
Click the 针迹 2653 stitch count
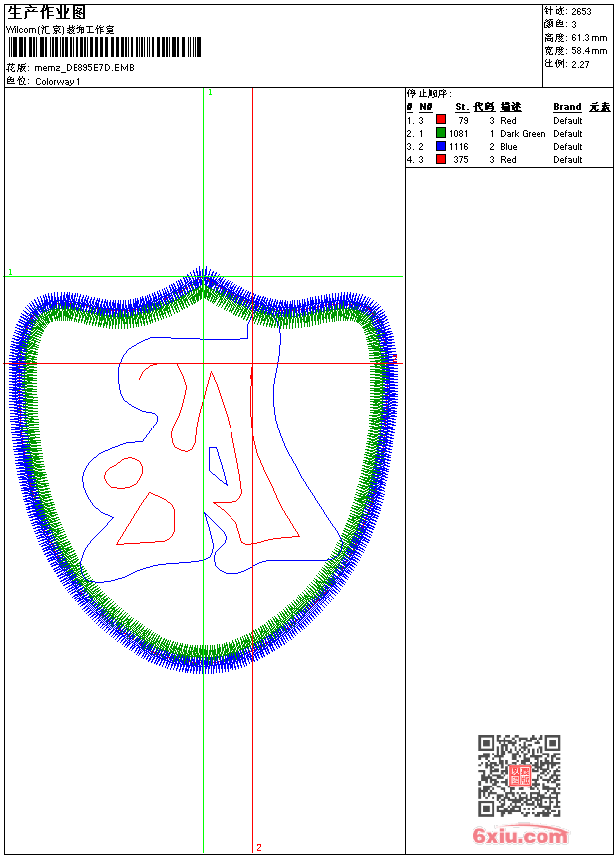(x=568, y=11)
